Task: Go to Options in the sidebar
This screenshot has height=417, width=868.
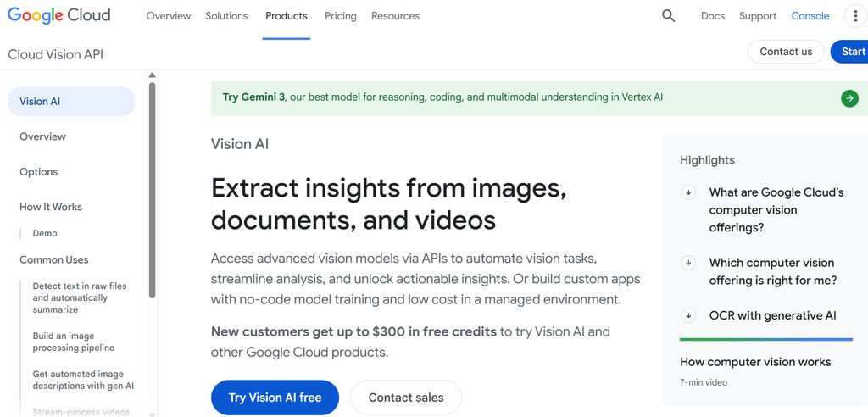Action: coord(39,172)
